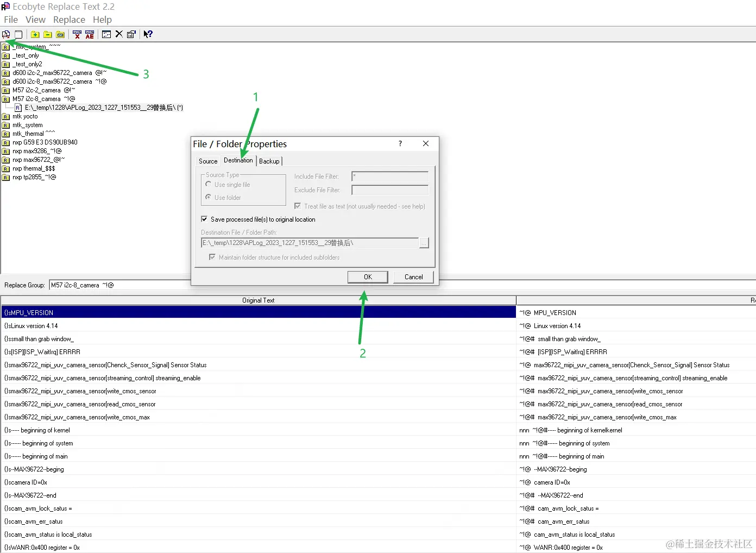Toggle Save processed file(s) to original location
Screen dimensions: 756x553
[204, 219]
